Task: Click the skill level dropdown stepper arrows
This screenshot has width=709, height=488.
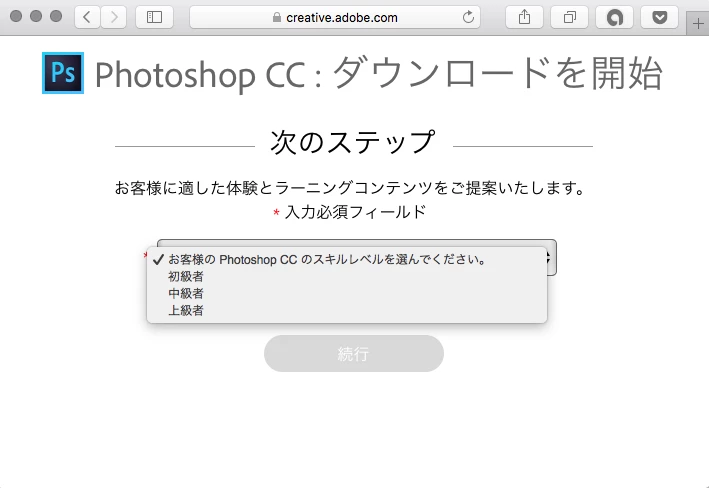Action: click(x=549, y=258)
